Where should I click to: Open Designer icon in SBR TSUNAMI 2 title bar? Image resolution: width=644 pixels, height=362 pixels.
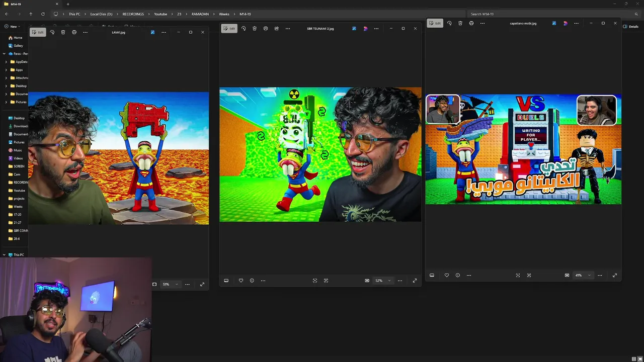365,29
